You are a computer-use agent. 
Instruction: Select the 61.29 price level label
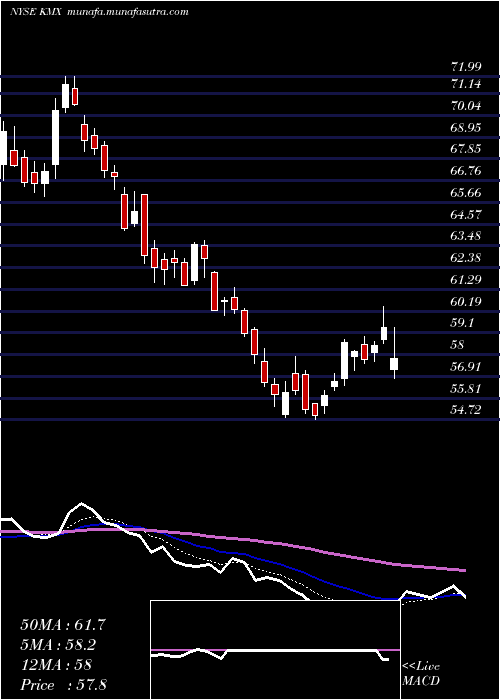tap(467, 280)
